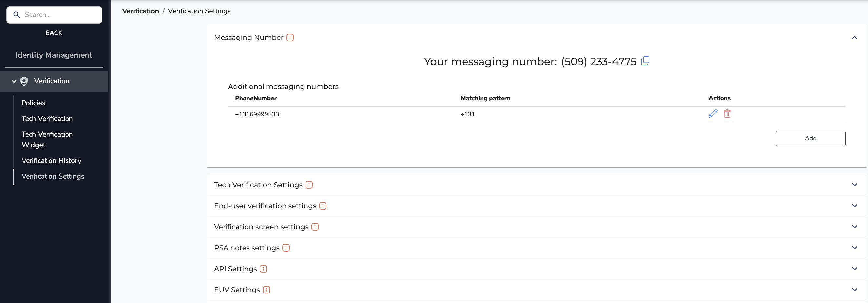Click BACK in the sidebar
This screenshot has width=868, height=303.
point(54,33)
